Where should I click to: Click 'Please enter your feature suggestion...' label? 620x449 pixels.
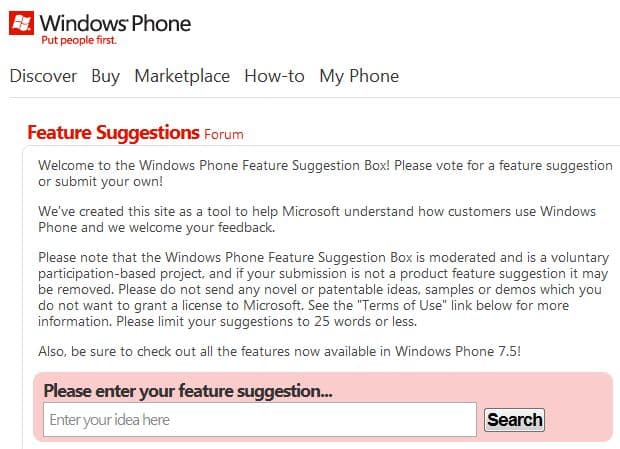188,391
